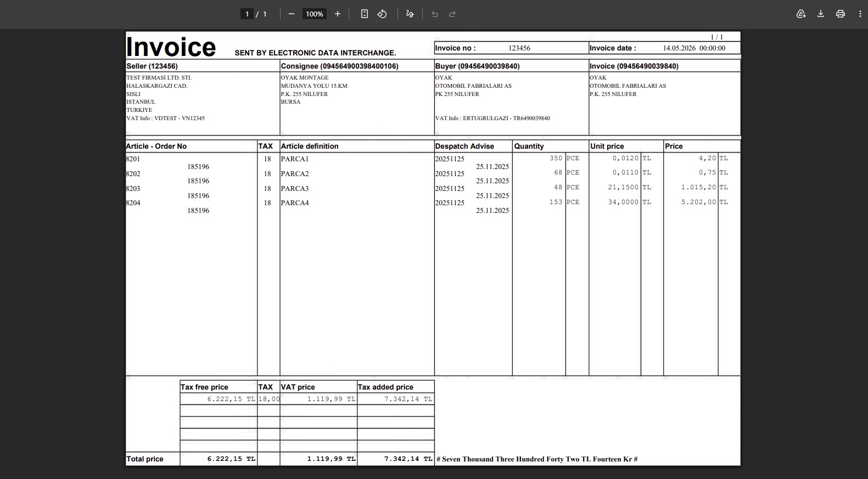
Task: Open the more actions three-dot menu
Action: tap(860, 14)
